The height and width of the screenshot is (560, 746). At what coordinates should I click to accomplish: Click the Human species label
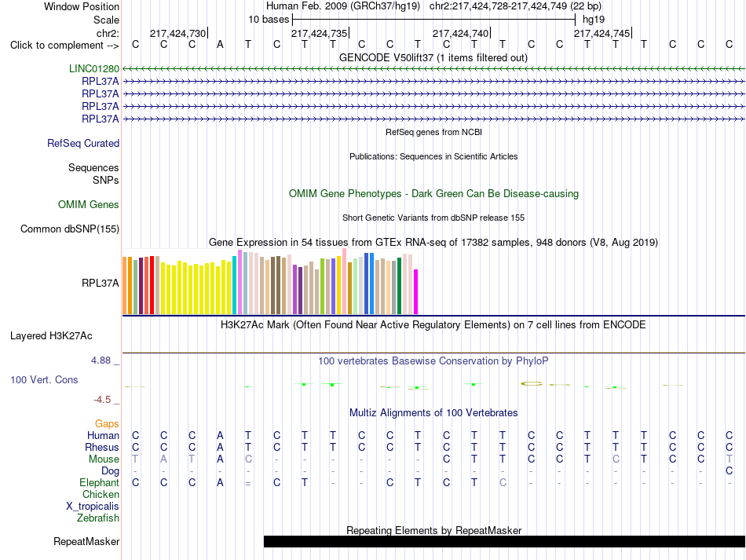pyautogui.click(x=103, y=435)
